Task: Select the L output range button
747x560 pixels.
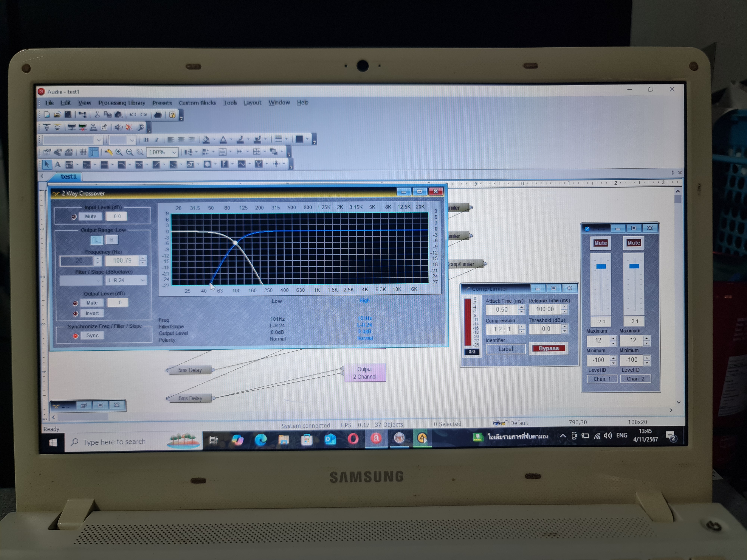Action: [97, 240]
